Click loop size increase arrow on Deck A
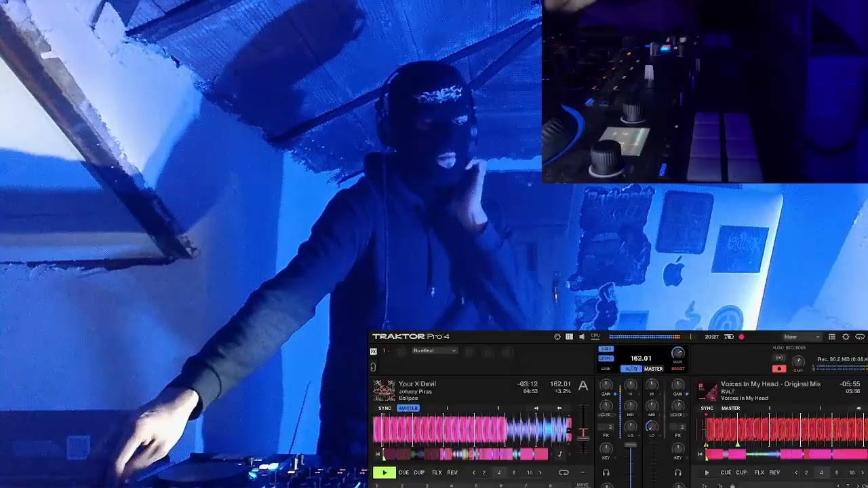Screen dimensions: 868x488 (x=540, y=472)
